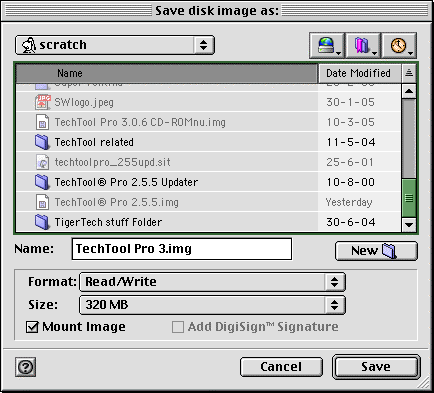434x393 pixels.
Task: Click the date 25-6-01
Action: pyautogui.click(x=350, y=162)
